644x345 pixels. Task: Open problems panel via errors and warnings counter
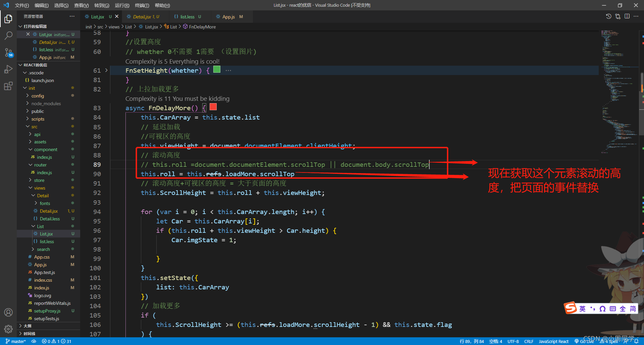point(56,341)
